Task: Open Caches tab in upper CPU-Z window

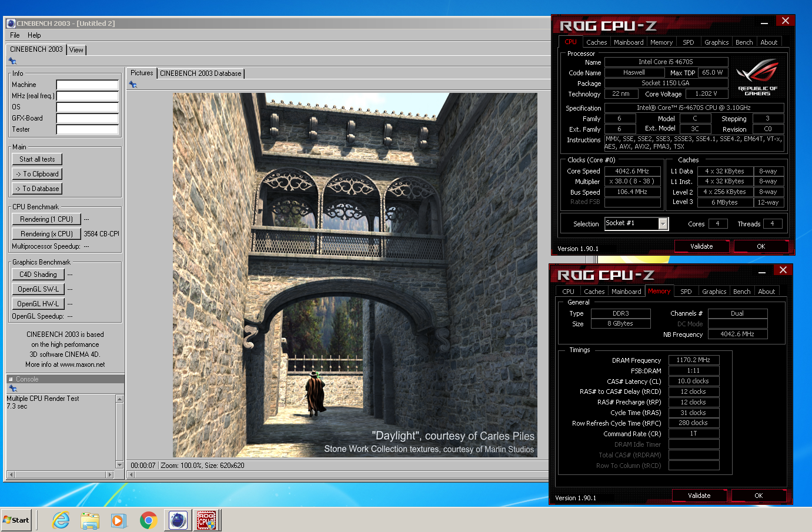Action: [596, 42]
